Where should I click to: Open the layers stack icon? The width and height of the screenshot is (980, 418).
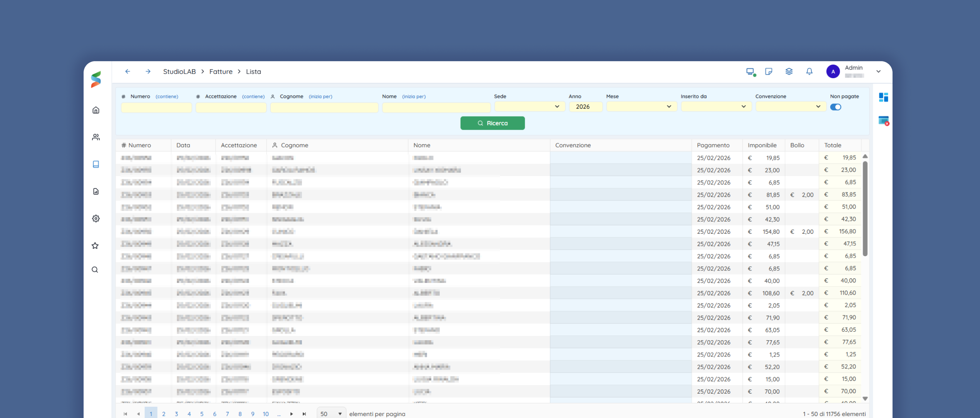point(789,72)
